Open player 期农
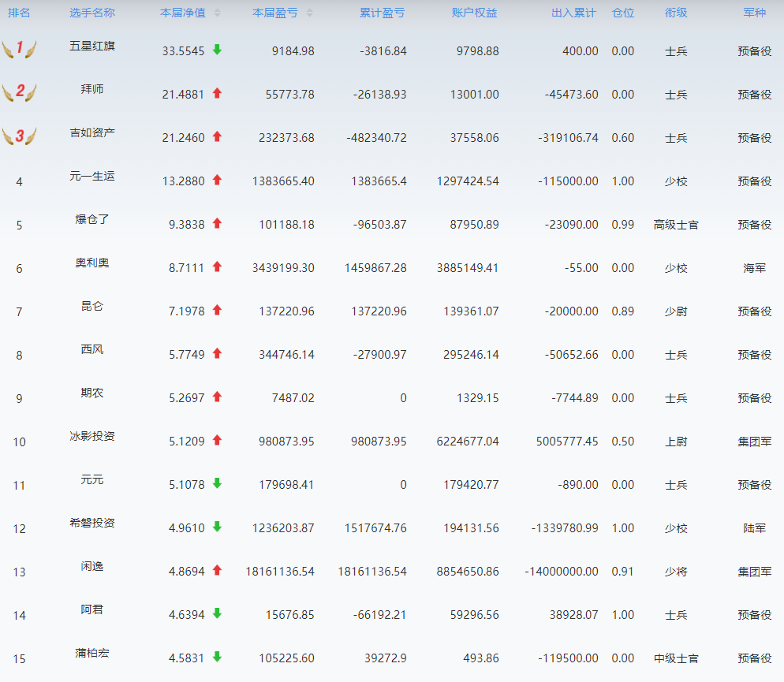The width and height of the screenshot is (784, 682). [92, 393]
